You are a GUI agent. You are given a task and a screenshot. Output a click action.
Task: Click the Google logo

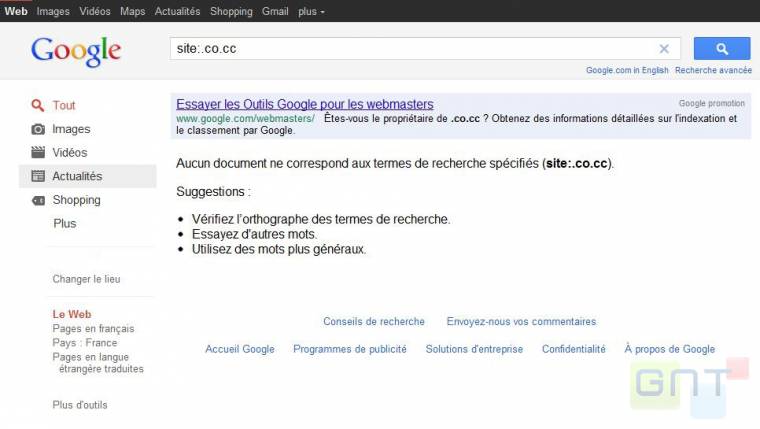pyautogui.click(x=76, y=51)
